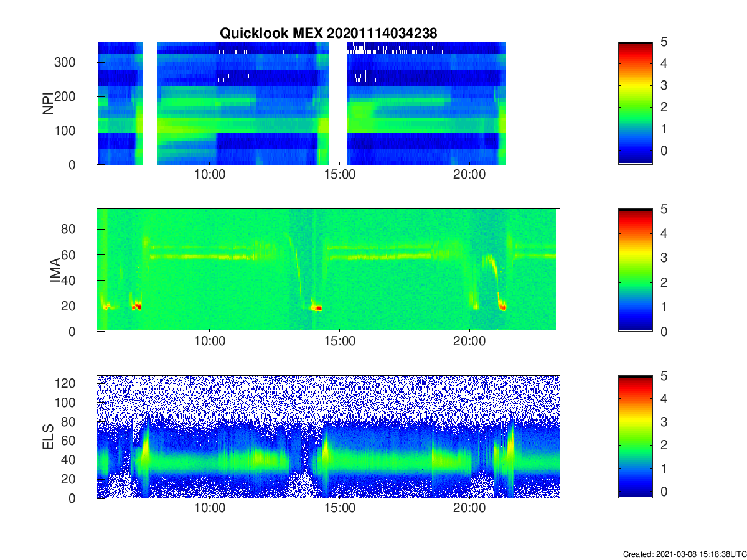Click the "Created: 2021-03-08 15:18:38UTC" timestamp
The width and height of the screenshot is (747, 560).
pyautogui.click(x=684, y=554)
